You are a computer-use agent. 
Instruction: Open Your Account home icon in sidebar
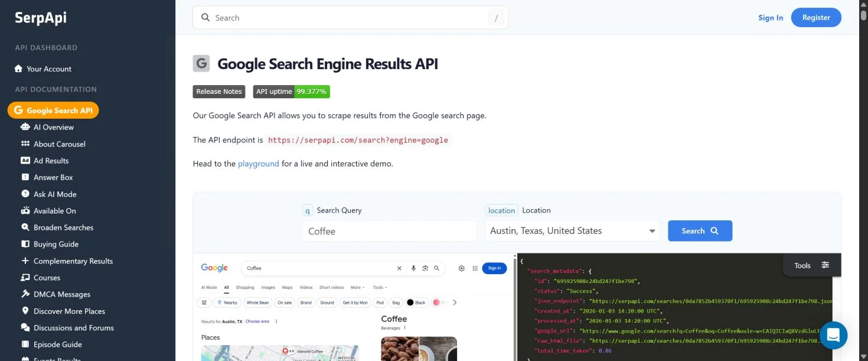click(x=18, y=69)
